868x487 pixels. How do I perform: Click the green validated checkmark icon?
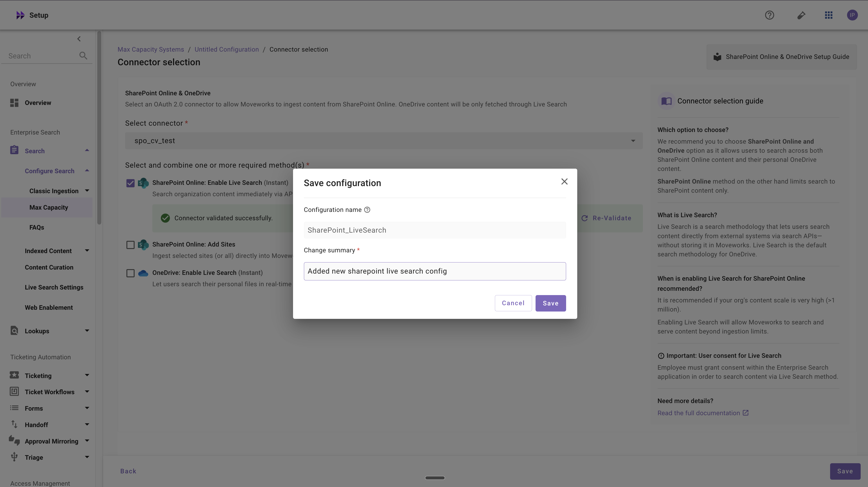(x=165, y=218)
